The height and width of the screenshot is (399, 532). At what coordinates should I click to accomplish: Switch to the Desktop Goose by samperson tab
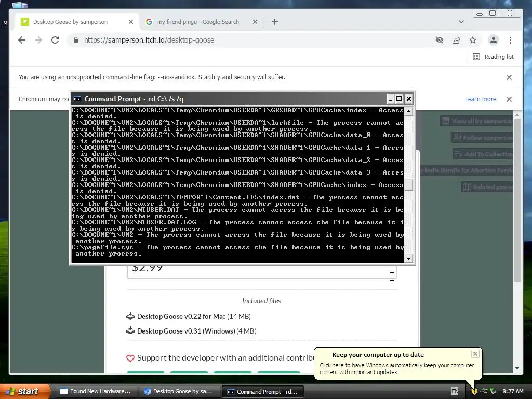click(70, 22)
